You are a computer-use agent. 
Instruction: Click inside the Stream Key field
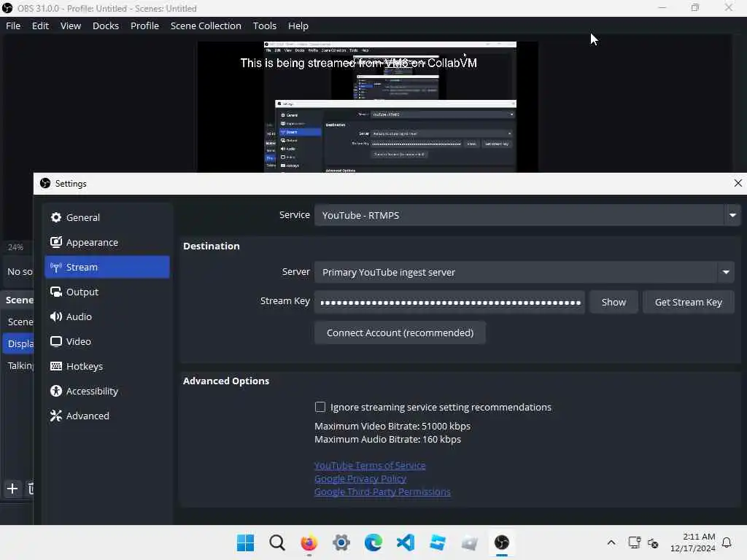[449, 303]
